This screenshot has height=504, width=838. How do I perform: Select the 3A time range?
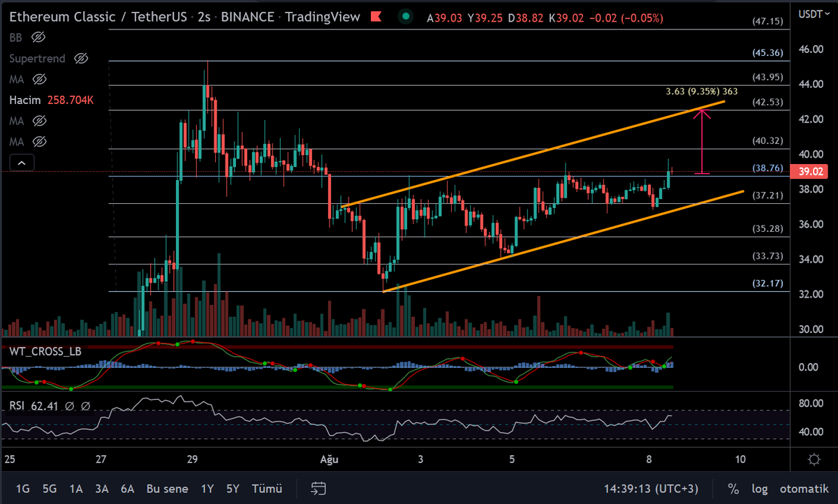click(x=102, y=489)
